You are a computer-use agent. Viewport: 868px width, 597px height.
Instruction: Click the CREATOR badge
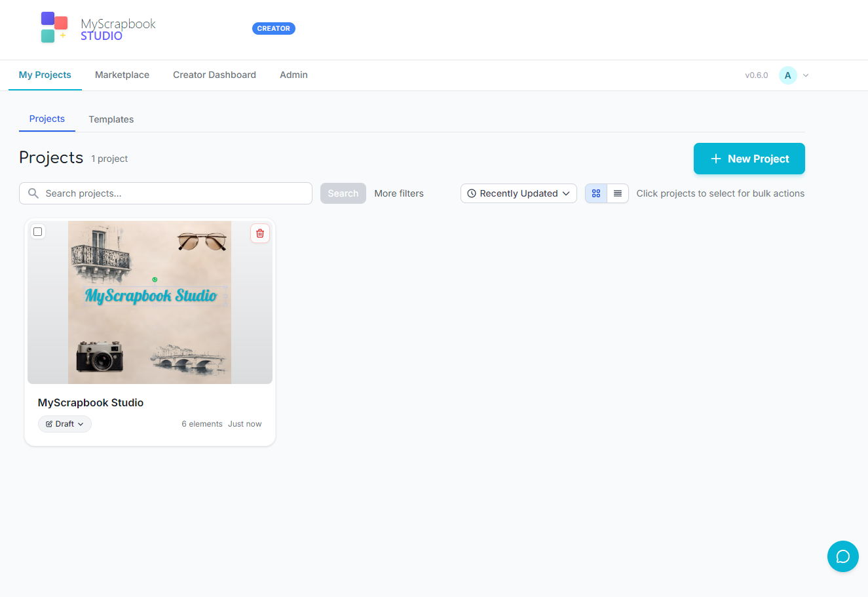pyautogui.click(x=273, y=29)
